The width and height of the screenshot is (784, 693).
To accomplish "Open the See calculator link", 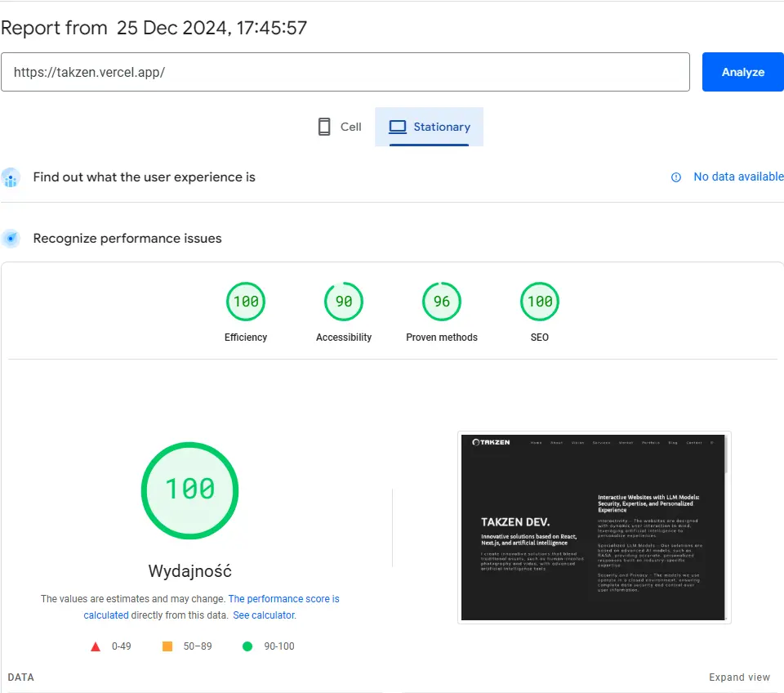I will pos(264,615).
